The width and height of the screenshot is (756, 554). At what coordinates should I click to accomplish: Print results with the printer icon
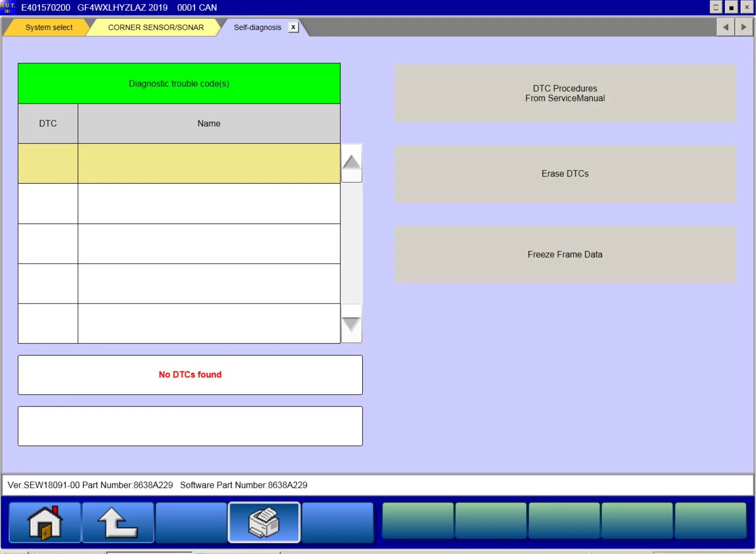click(x=264, y=522)
